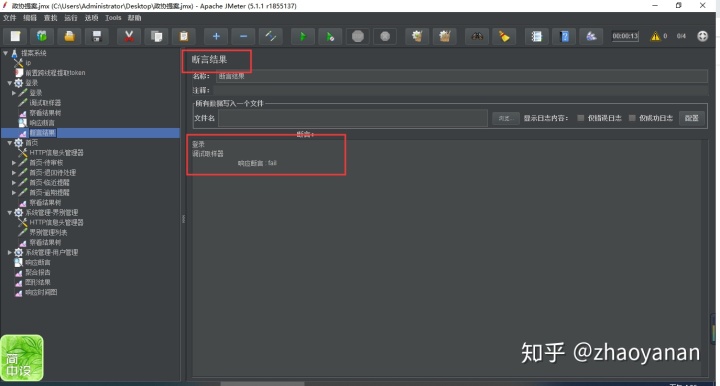Image resolution: width=720 pixels, height=386 pixels.
Task: Collapse the 登录 thread group arrow
Action: tap(10, 83)
